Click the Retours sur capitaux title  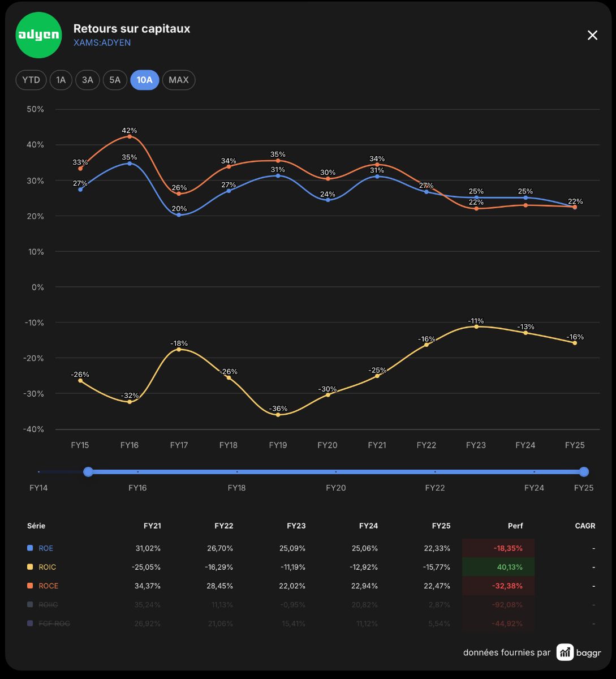132,29
